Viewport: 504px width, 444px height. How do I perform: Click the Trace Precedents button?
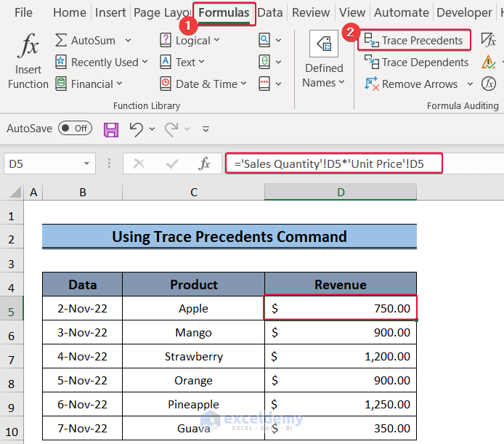(x=414, y=40)
